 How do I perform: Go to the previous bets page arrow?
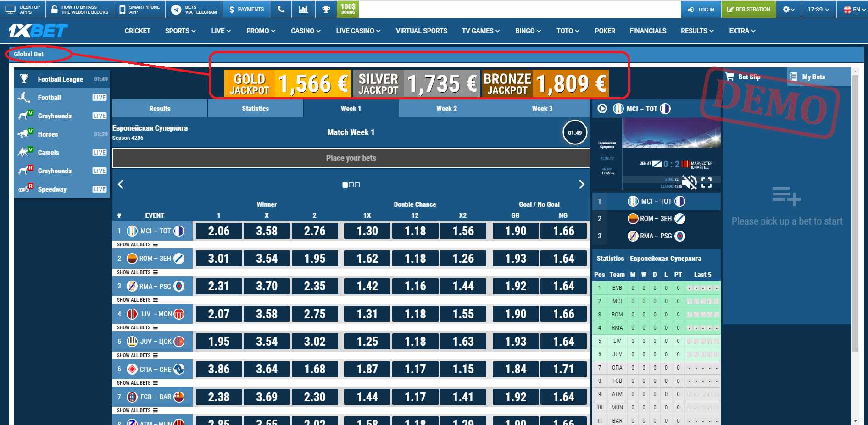coord(121,184)
